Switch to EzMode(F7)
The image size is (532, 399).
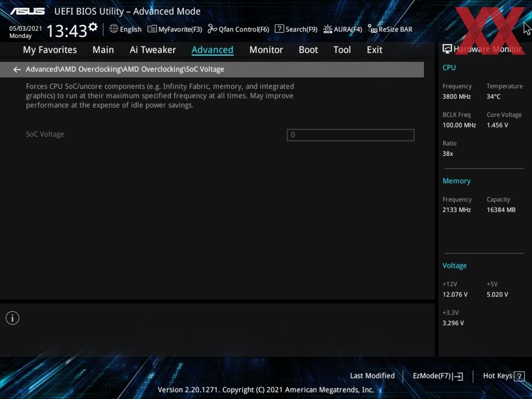[x=438, y=376]
